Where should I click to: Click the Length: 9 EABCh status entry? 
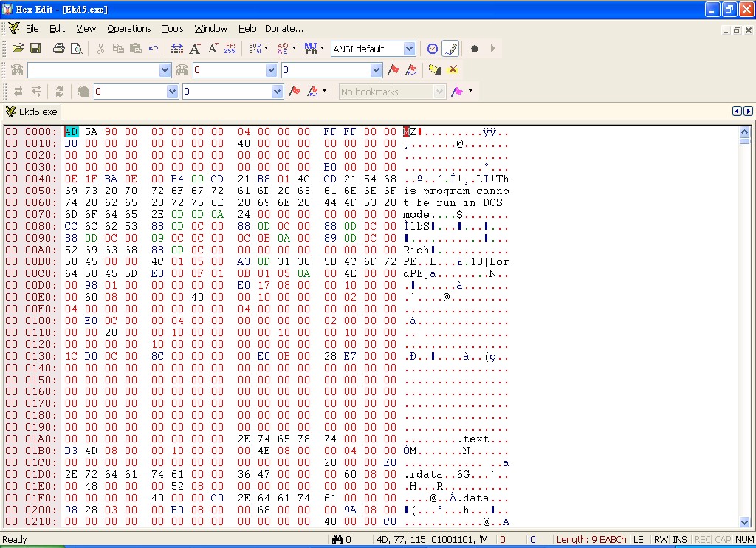click(x=591, y=539)
